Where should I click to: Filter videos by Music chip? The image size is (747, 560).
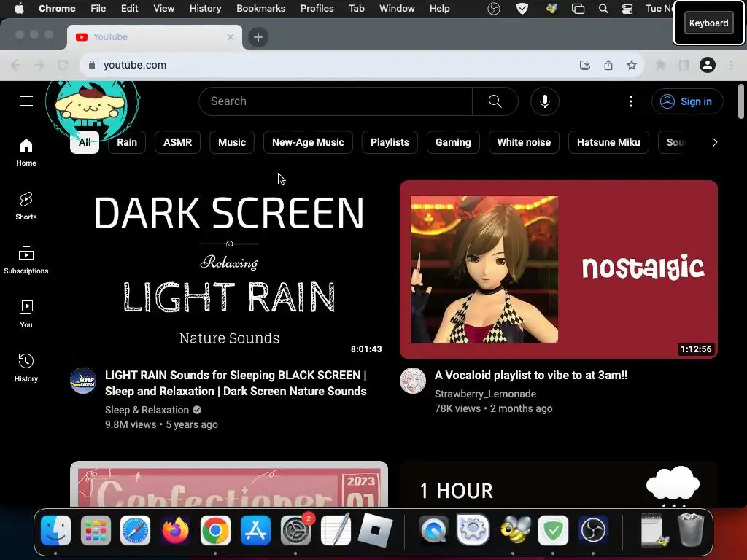[232, 142]
